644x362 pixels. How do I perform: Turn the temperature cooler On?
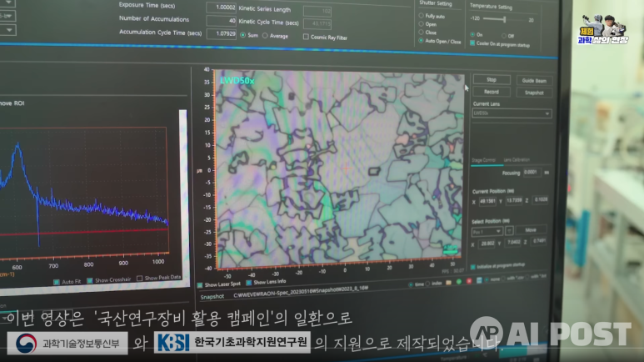point(472,34)
